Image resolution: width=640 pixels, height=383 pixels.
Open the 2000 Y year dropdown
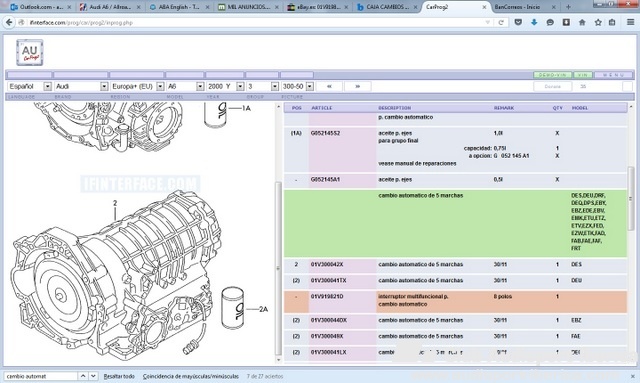point(240,87)
